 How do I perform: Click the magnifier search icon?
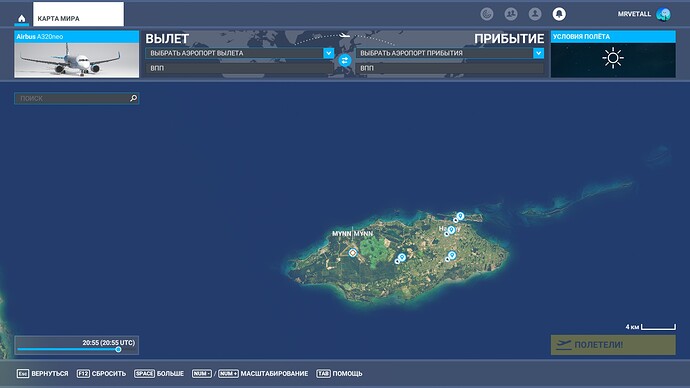pos(133,98)
